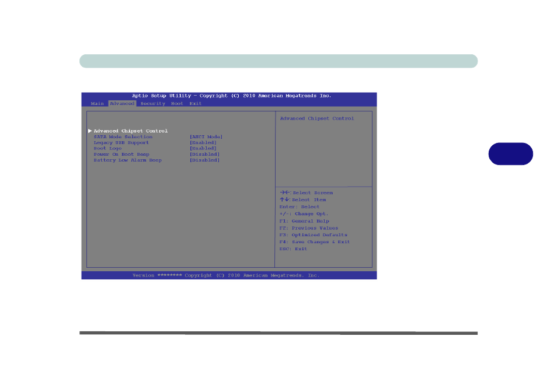The height and width of the screenshot is (392, 557).
Task: Click the +/-: Change Opt. hint
Action: tap(304, 214)
